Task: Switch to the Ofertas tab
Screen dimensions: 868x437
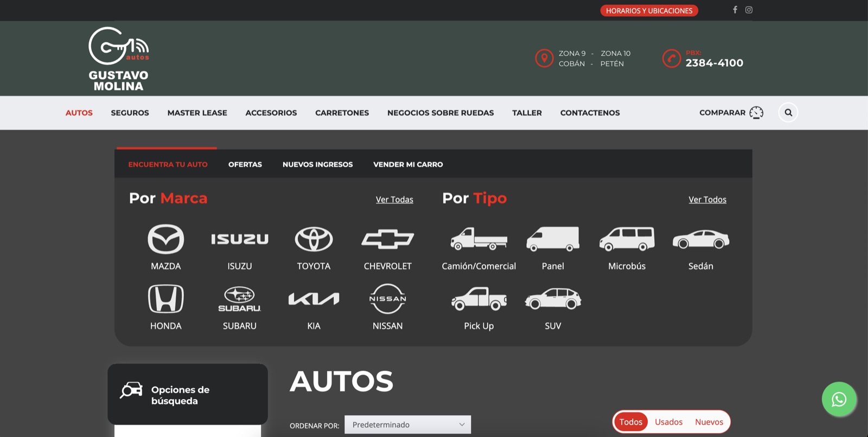Action: (x=245, y=164)
